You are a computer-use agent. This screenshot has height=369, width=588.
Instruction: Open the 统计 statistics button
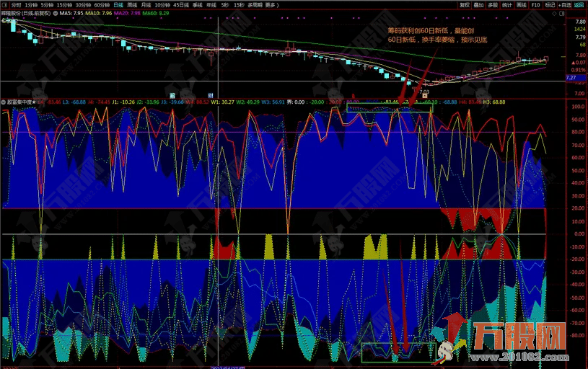click(507, 5)
